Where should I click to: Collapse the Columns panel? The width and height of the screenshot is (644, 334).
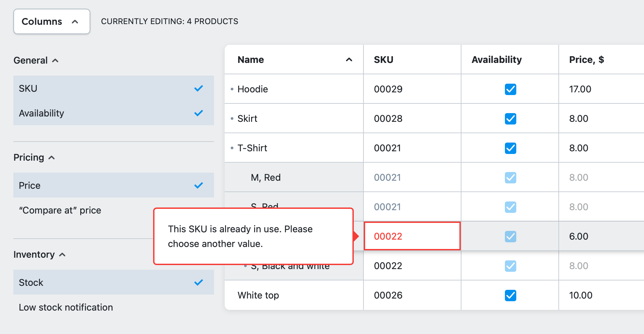(51, 21)
